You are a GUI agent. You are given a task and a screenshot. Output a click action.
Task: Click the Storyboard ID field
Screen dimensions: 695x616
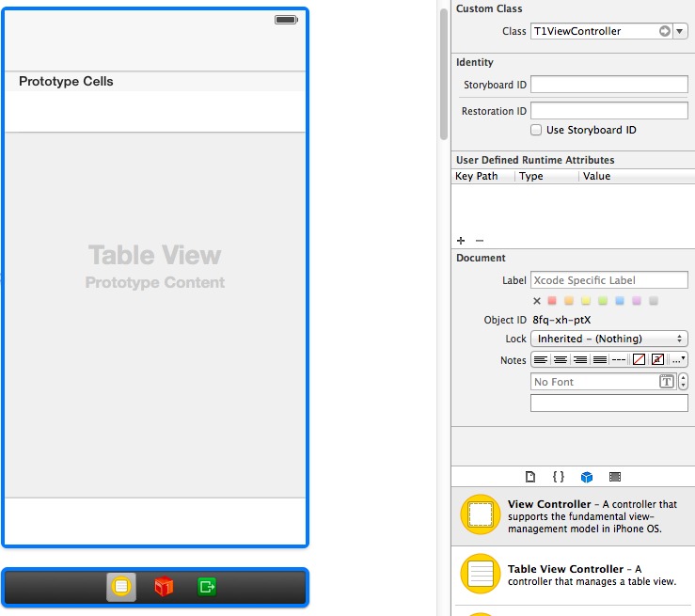click(609, 85)
